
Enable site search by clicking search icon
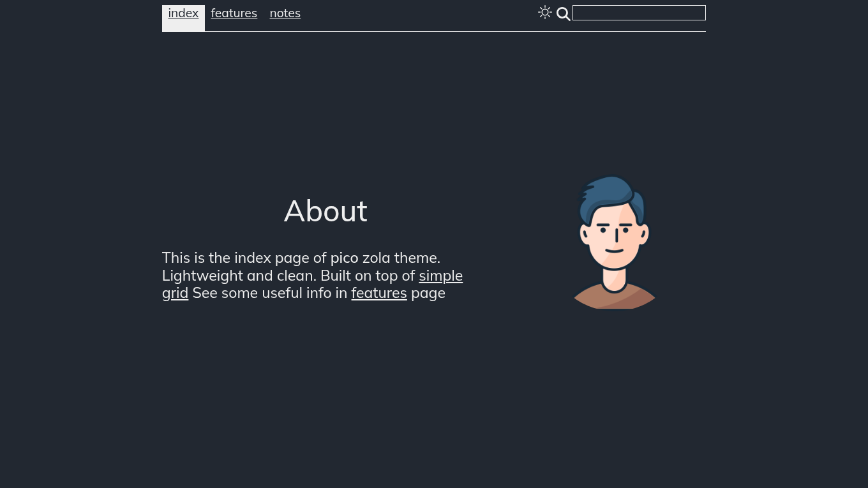point(564,13)
